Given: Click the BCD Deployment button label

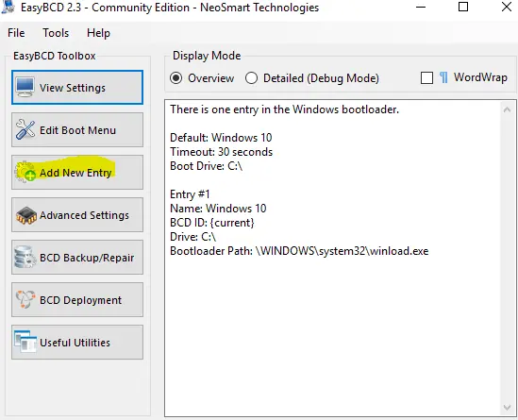Looking at the screenshot, I should click(80, 300).
